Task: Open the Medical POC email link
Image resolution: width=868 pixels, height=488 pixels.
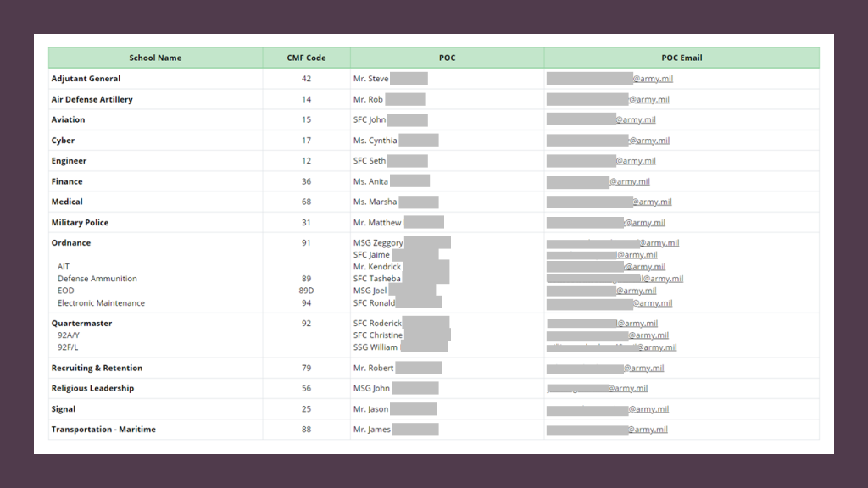Action: [609, 202]
